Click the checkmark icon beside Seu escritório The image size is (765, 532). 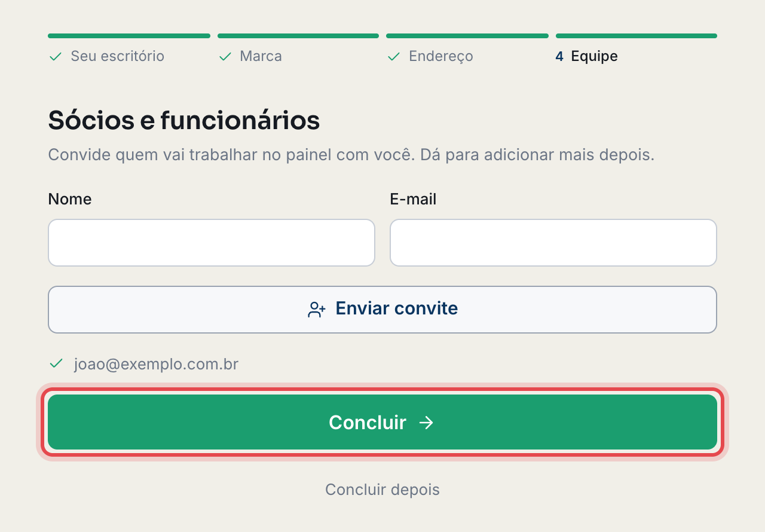point(56,57)
